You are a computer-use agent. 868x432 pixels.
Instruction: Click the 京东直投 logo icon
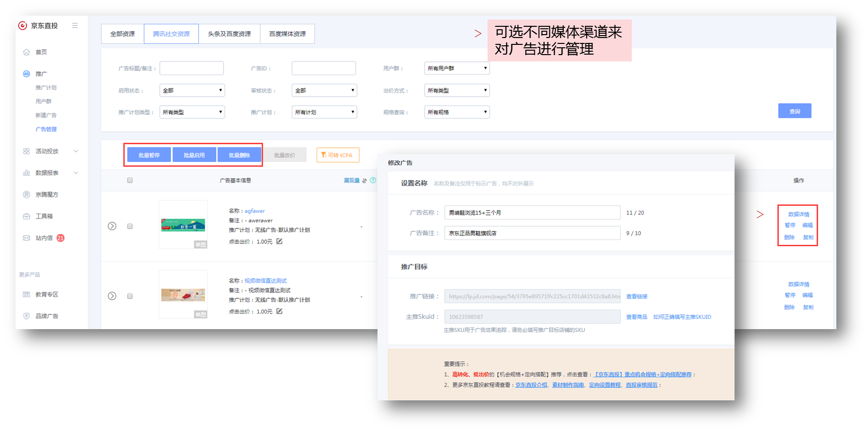click(22, 25)
